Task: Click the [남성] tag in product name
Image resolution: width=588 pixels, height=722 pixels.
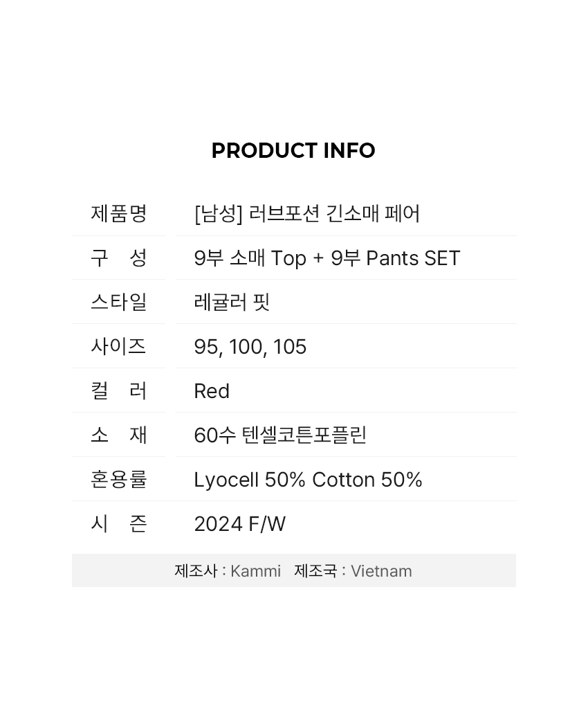Action: 218,214
